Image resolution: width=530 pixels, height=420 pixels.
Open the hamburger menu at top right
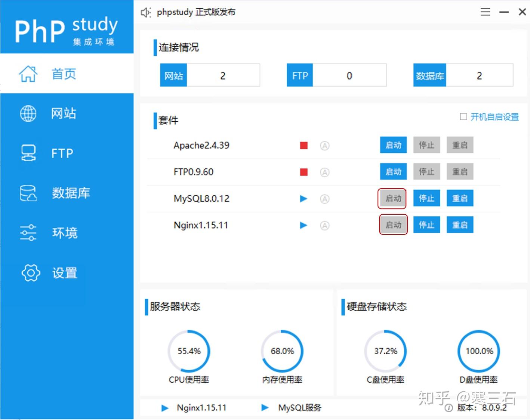tap(485, 12)
